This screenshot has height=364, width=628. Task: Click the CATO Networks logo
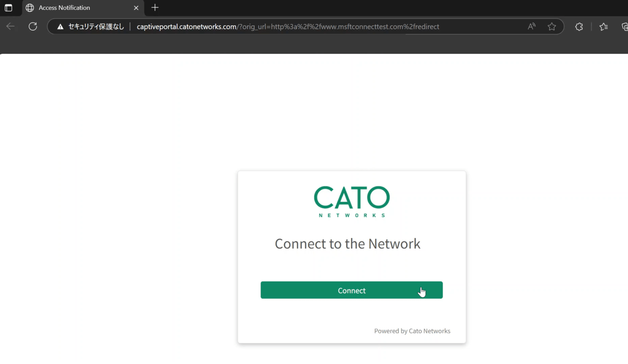click(352, 202)
